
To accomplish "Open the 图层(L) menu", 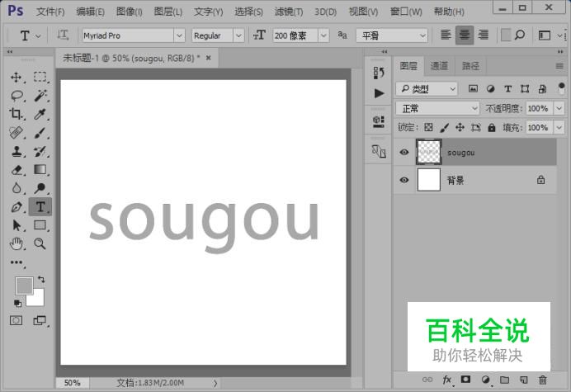I will click(168, 12).
